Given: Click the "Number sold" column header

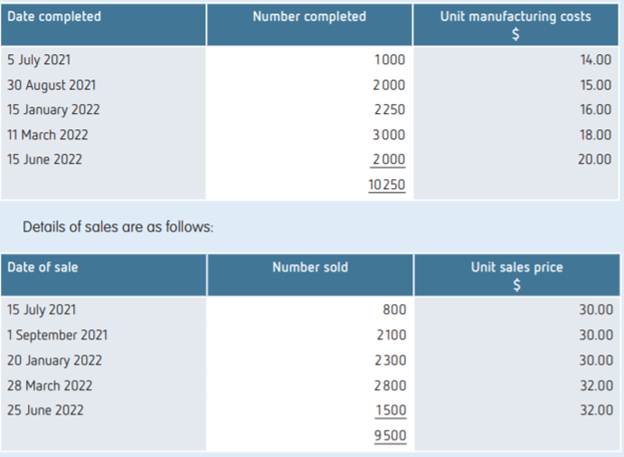Looking at the screenshot, I should 310,267.
